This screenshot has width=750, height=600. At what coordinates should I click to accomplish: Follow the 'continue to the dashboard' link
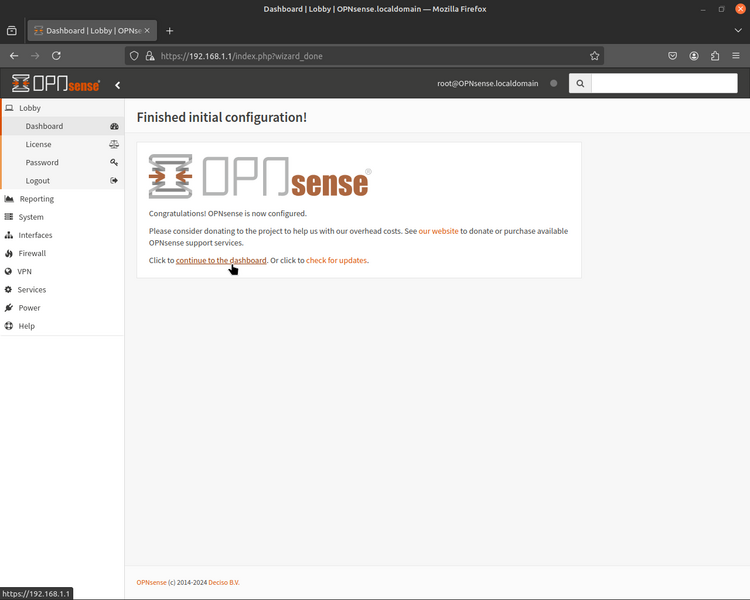click(x=221, y=260)
